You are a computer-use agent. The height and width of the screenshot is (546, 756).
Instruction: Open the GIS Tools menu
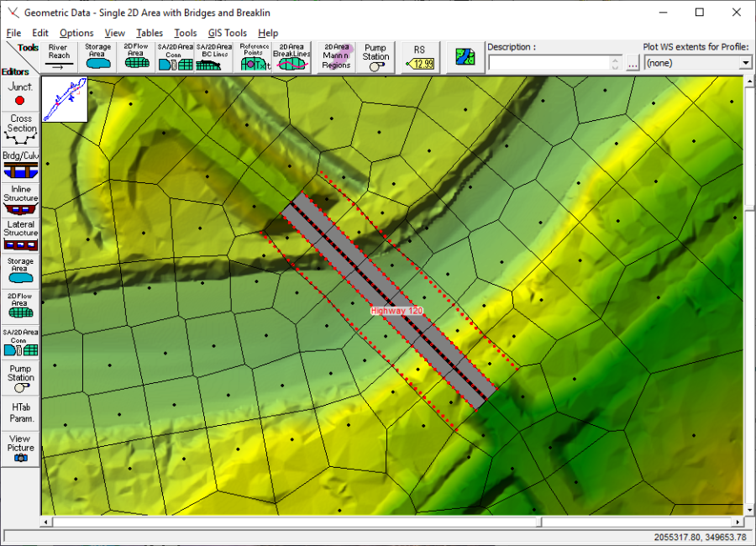coord(228,33)
